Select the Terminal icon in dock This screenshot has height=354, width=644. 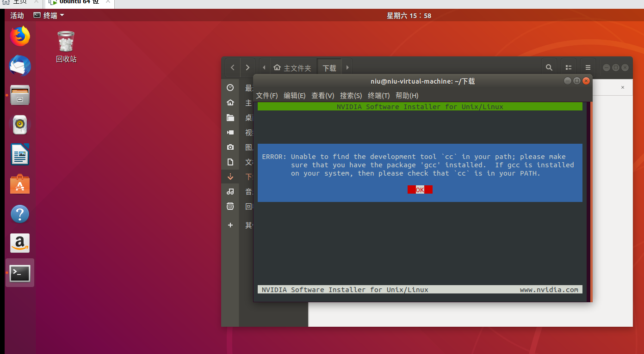(x=20, y=273)
